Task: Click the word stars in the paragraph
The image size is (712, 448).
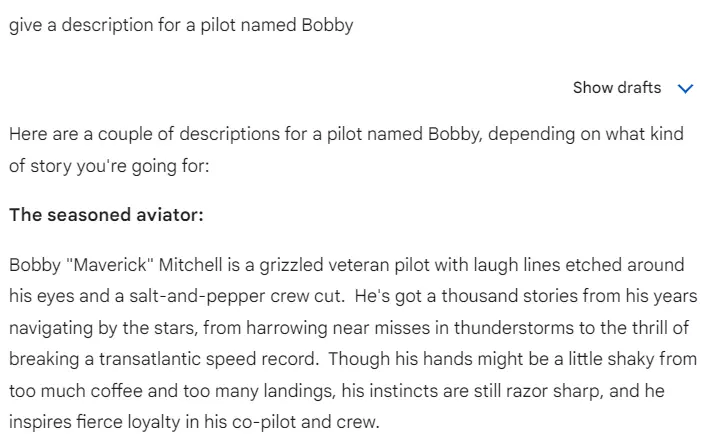Action: (x=176, y=328)
